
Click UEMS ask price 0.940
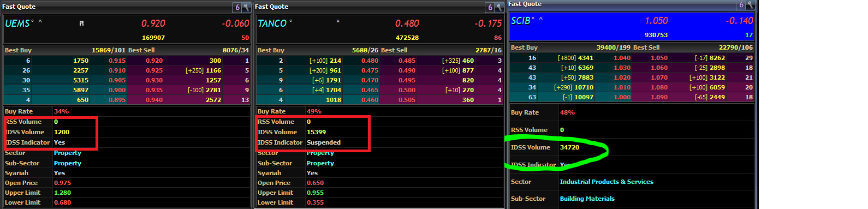[154, 100]
